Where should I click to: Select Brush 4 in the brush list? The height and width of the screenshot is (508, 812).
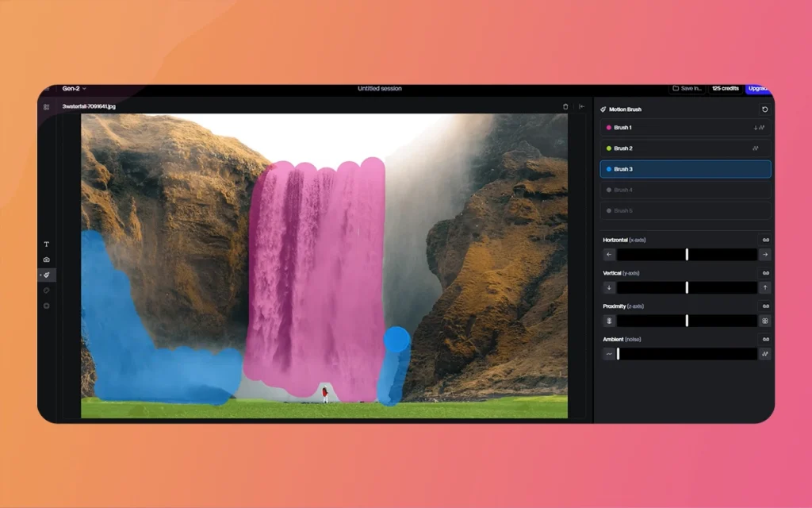click(x=684, y=190)
